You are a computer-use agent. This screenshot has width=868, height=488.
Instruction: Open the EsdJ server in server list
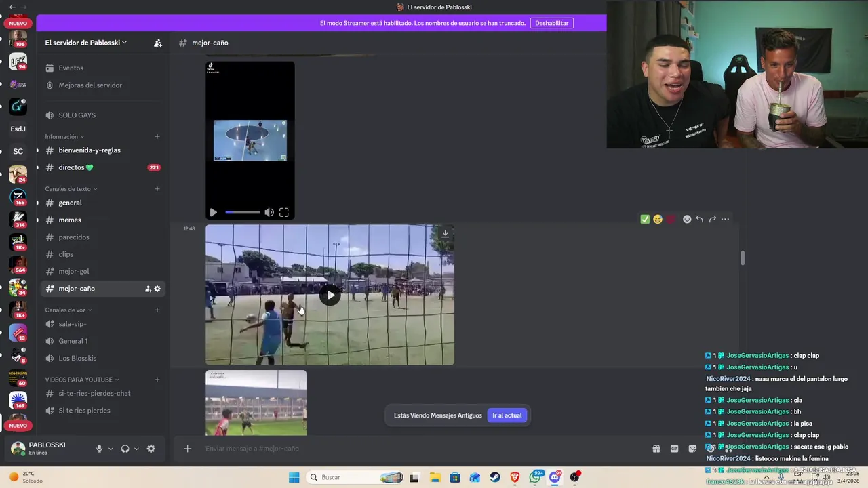18,129
